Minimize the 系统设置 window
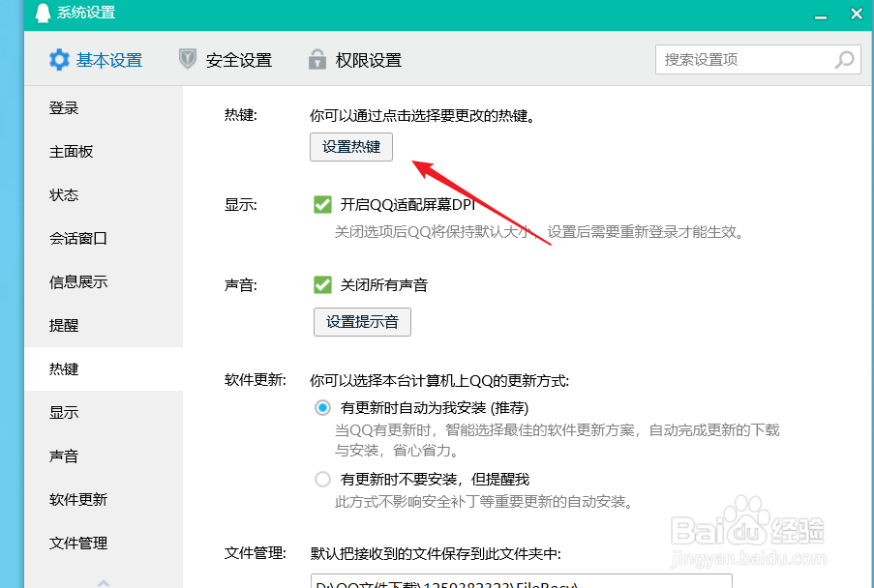 point(821,17)
